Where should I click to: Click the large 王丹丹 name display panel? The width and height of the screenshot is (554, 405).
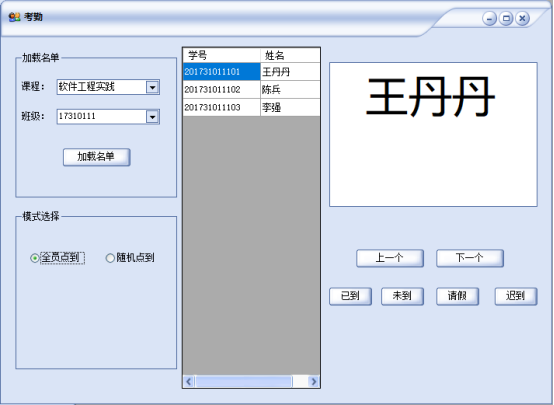(x=433, y=134)
